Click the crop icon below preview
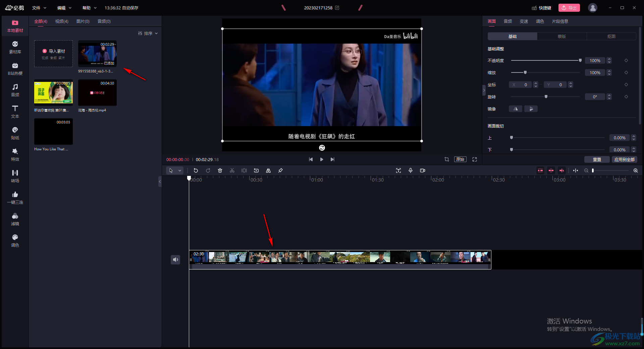Image resolution: width=644 pixels, height=349 pixels. click(x=447, y=159)
